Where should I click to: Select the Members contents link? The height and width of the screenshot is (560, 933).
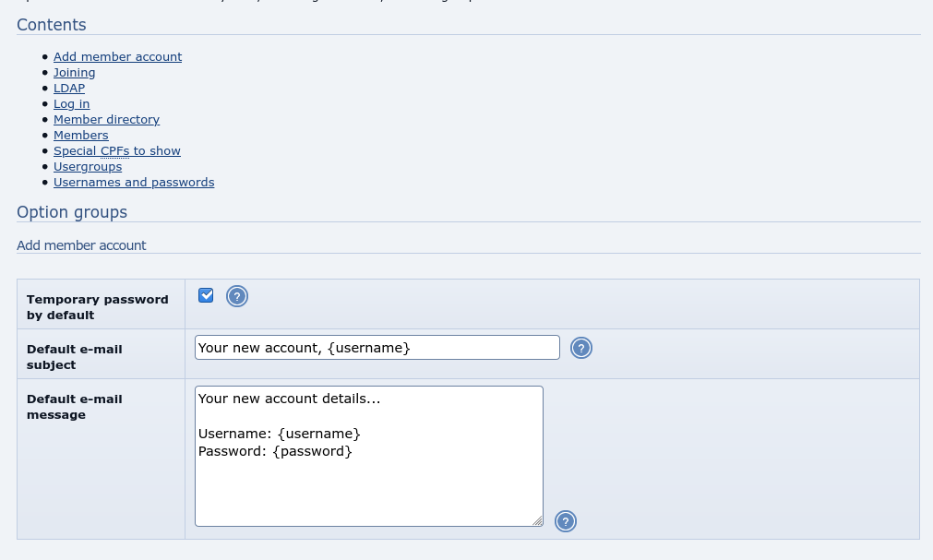pos(80,135)
